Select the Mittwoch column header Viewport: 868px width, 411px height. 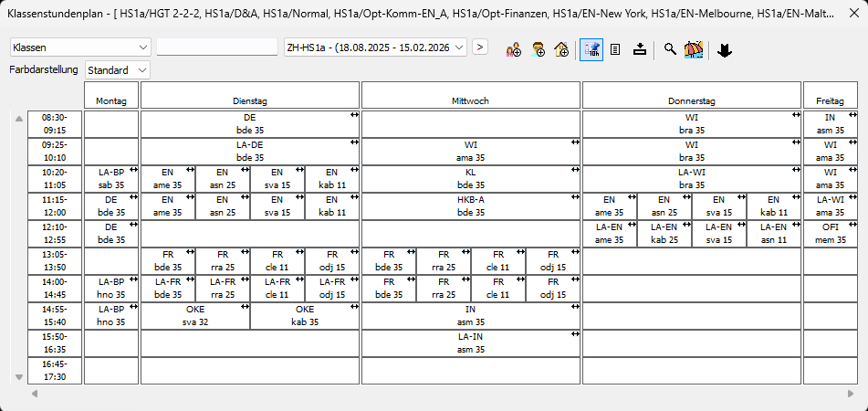471,95
